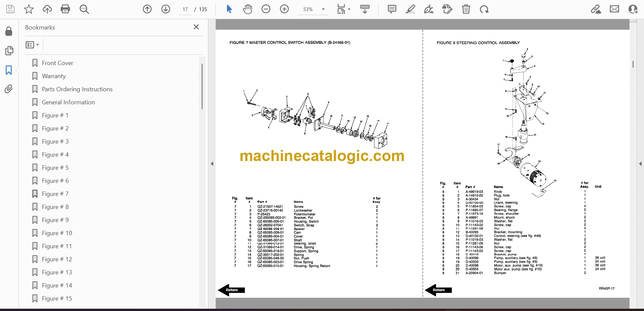Click the stamp tool icon
This screenshot has height=311, width=644.
[x=447, y=9]
